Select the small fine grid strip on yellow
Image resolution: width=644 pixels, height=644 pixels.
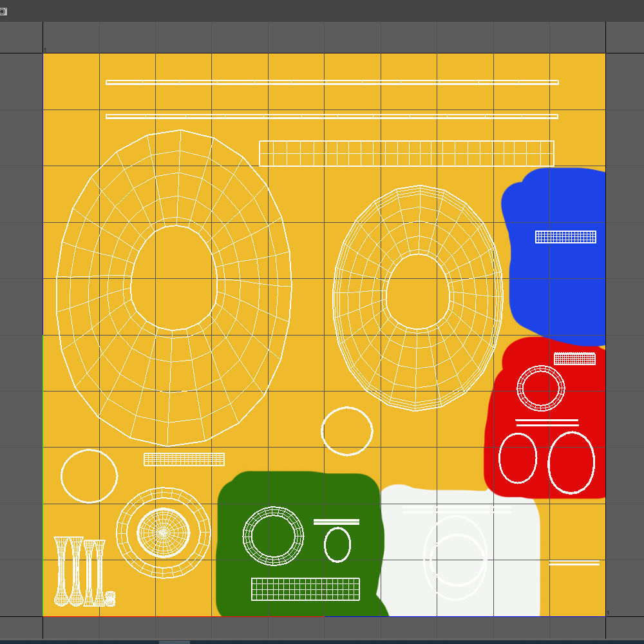click(184, 460)
